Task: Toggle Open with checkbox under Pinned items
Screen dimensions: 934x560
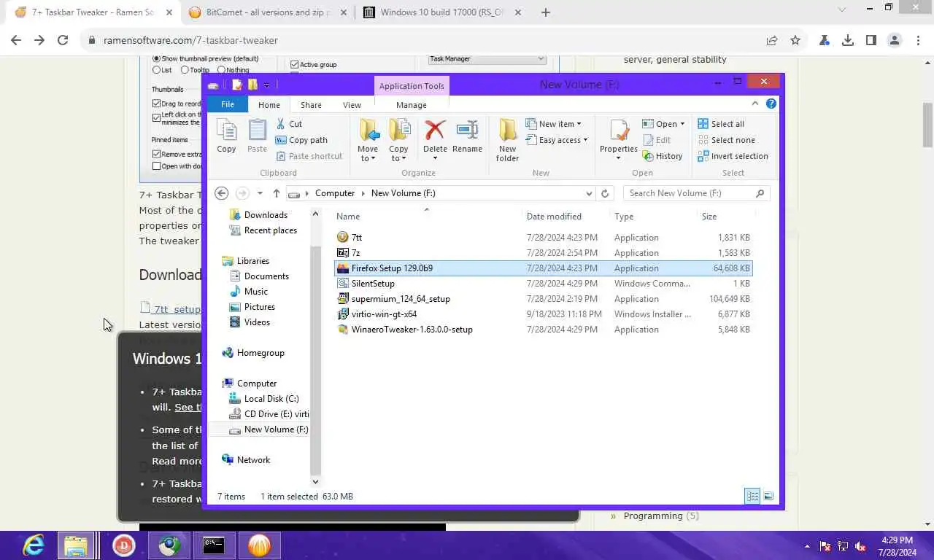Action: (x=156, y=166)
